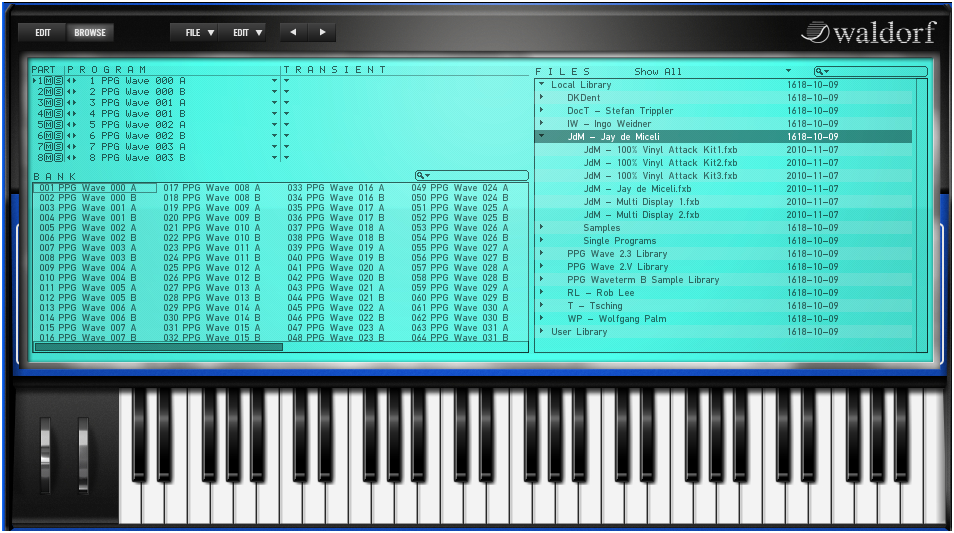This screenshot has width=954, height=533.
Task: Click into the Files search field
Action: point(871,71)
